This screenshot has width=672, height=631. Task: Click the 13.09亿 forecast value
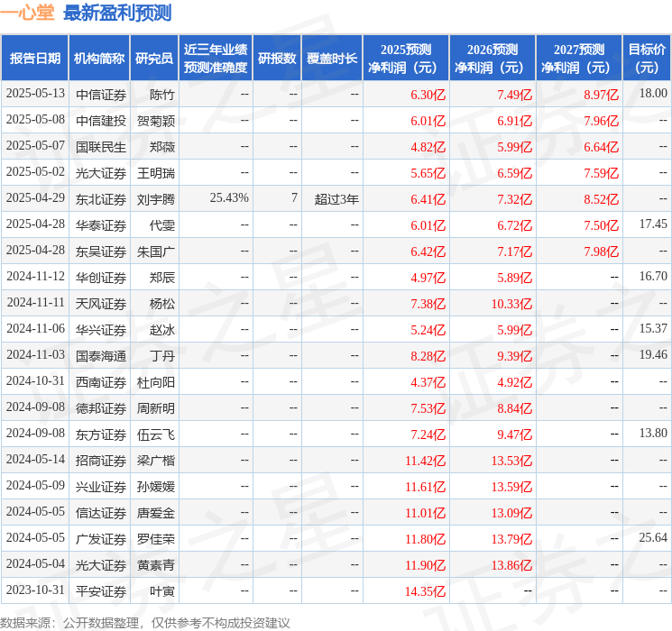click(x=511, y=512)
